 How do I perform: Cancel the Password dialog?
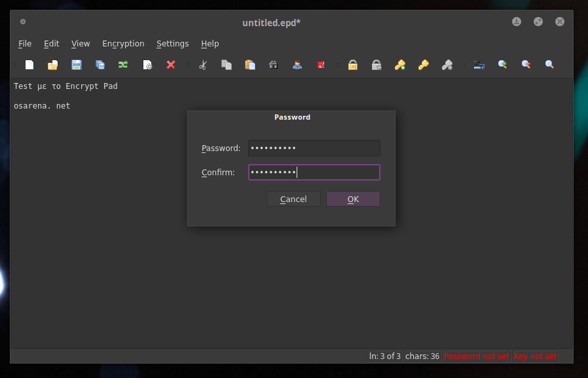click(x=293, y=199)
